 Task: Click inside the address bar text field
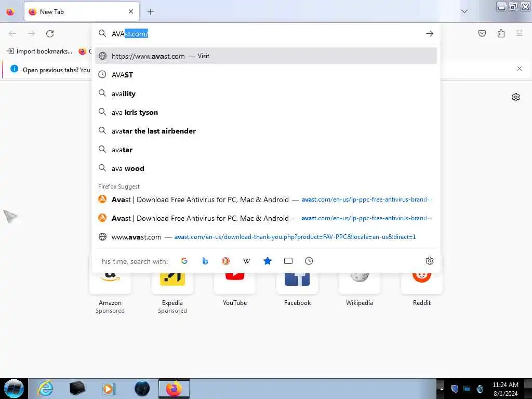265,34
